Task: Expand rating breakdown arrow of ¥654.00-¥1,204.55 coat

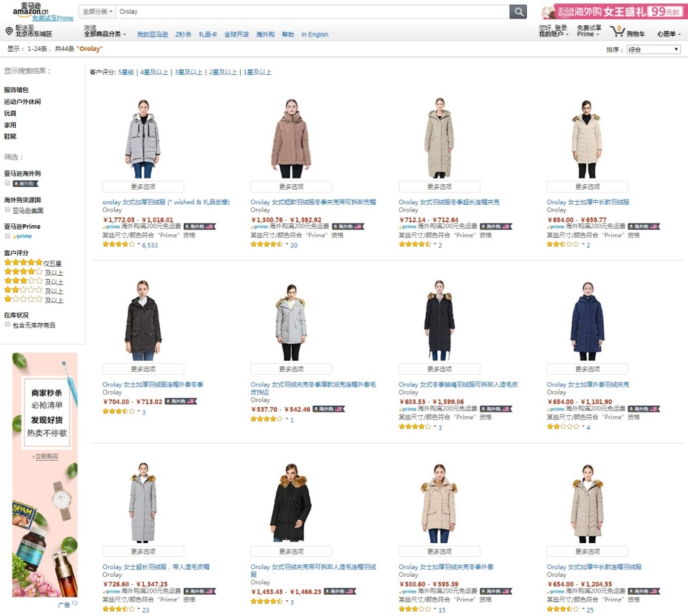Action: tap(583, 609)
